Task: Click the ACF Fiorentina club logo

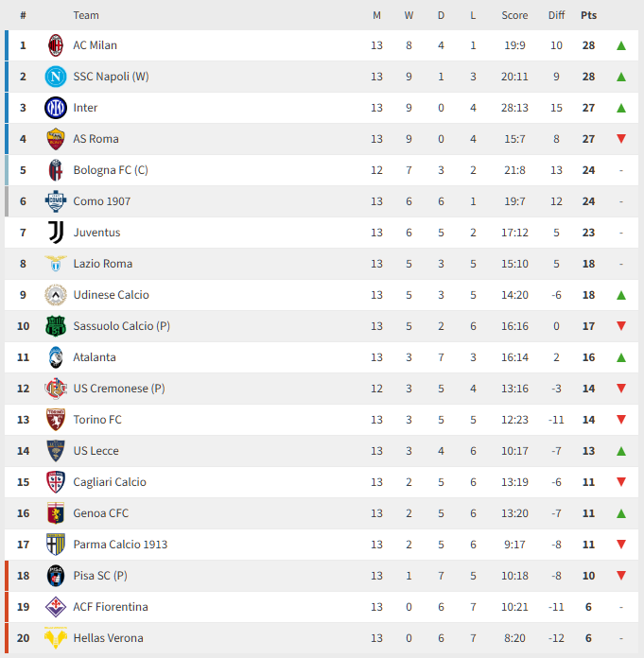Action: 56,607
